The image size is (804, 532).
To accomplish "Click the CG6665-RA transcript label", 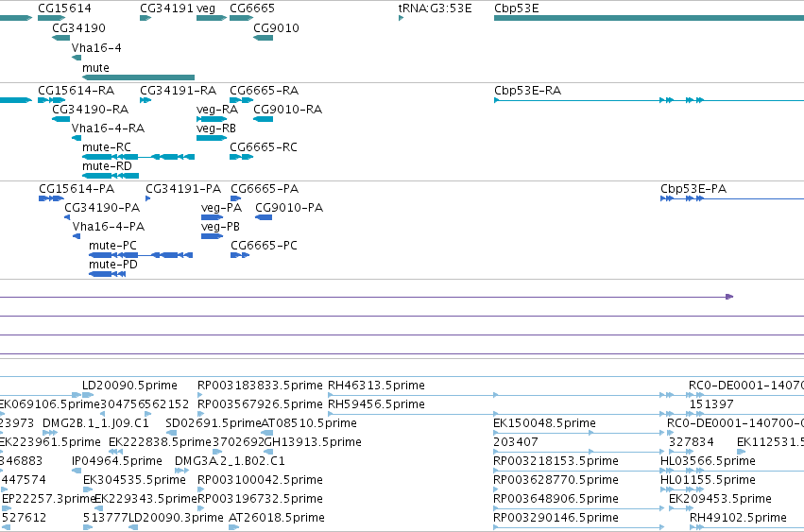I will pyautogui.click(x=265, y=91).
